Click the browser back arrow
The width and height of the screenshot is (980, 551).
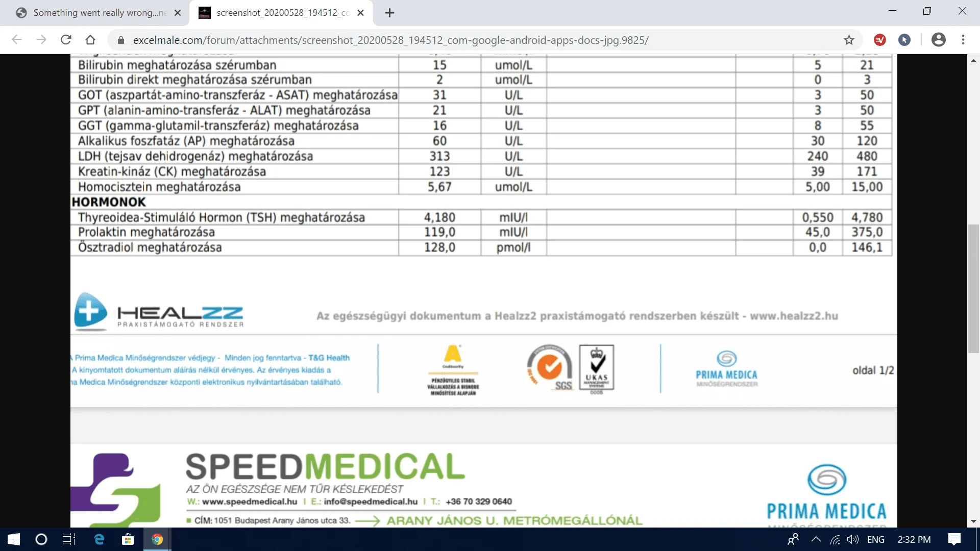[x=17, y=40]
